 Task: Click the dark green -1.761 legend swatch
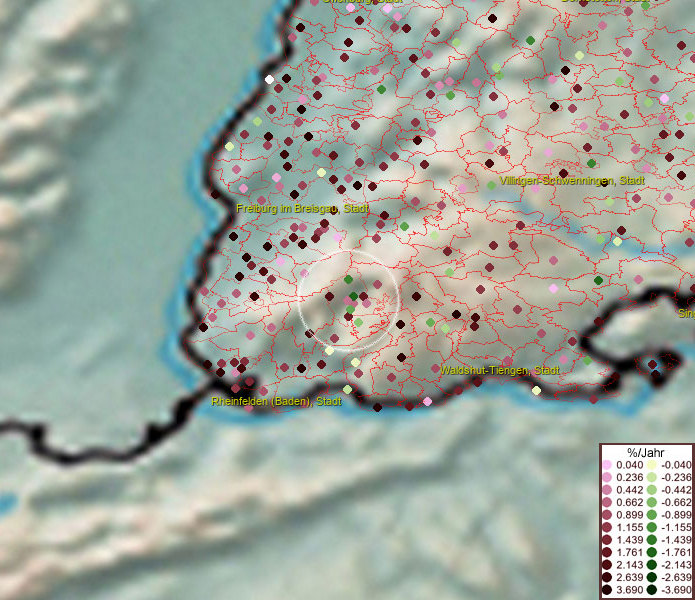(652, 553)
